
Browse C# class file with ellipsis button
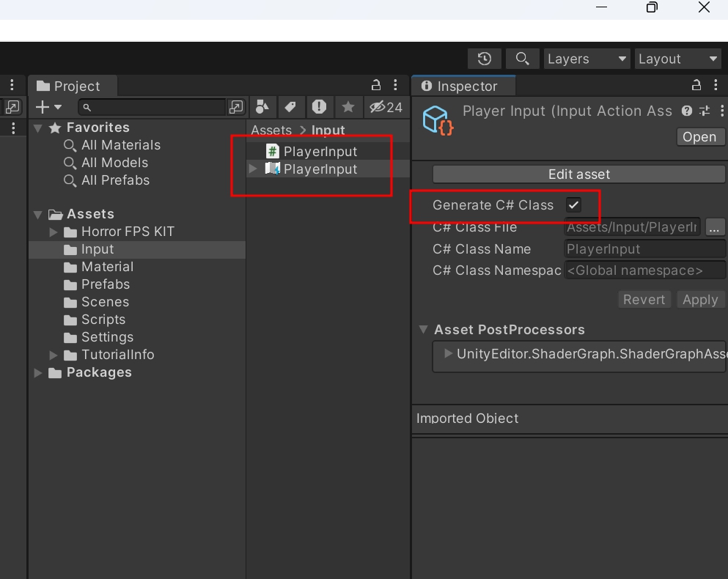point(715,227)
